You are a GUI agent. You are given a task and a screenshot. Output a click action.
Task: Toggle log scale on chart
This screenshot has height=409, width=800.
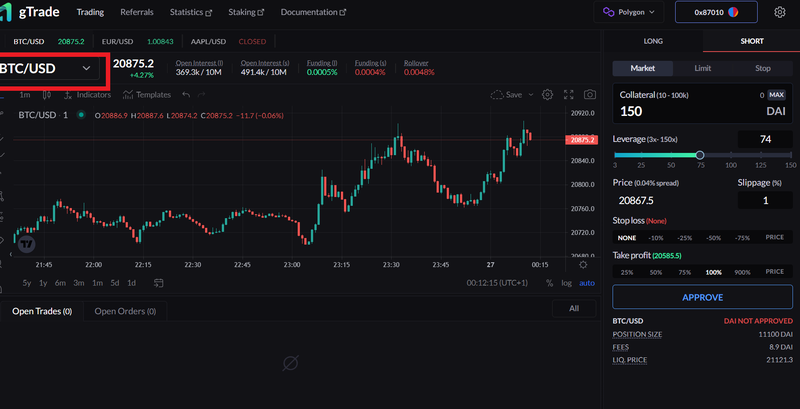tap(567, 283)
